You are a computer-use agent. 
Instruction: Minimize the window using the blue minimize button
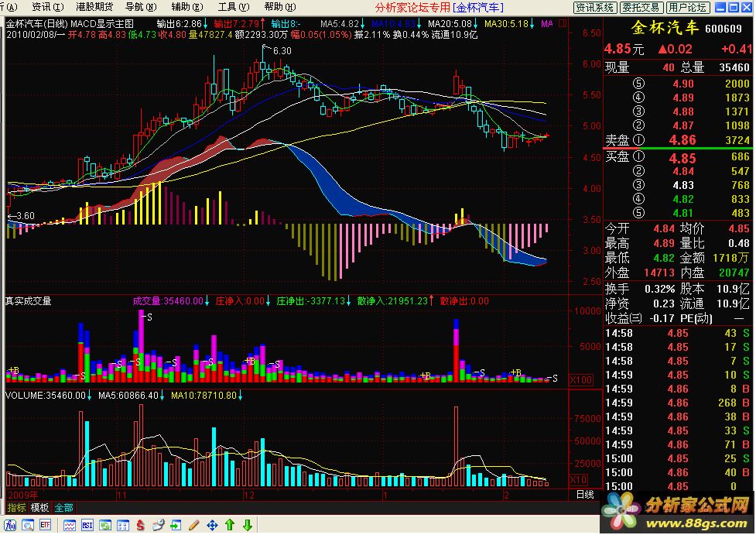click(720, 7)
